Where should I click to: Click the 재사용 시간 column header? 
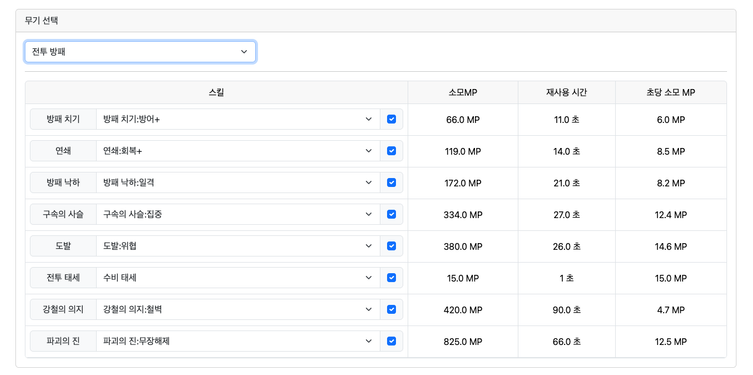point(567,92)
